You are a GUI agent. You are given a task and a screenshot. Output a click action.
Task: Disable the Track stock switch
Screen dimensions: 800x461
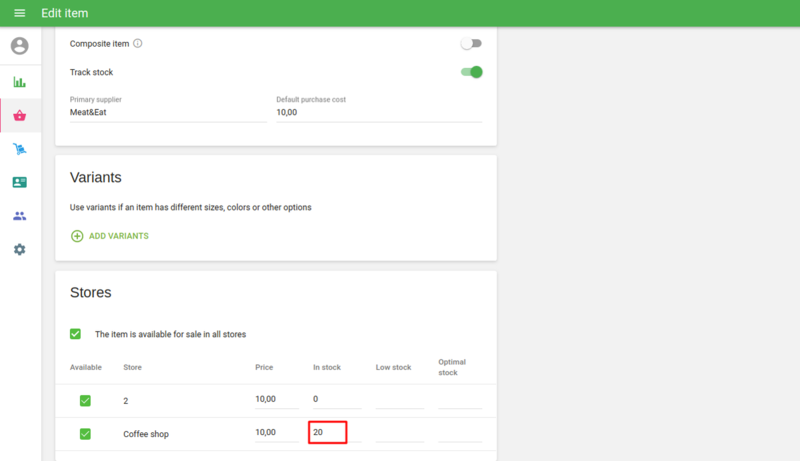point(471,72)
